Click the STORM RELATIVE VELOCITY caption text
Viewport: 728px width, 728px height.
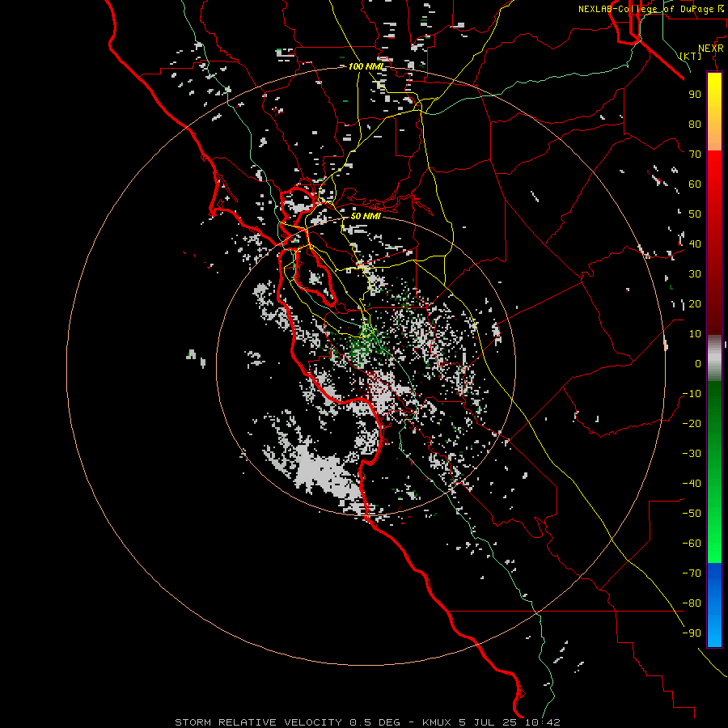point(259,722)
